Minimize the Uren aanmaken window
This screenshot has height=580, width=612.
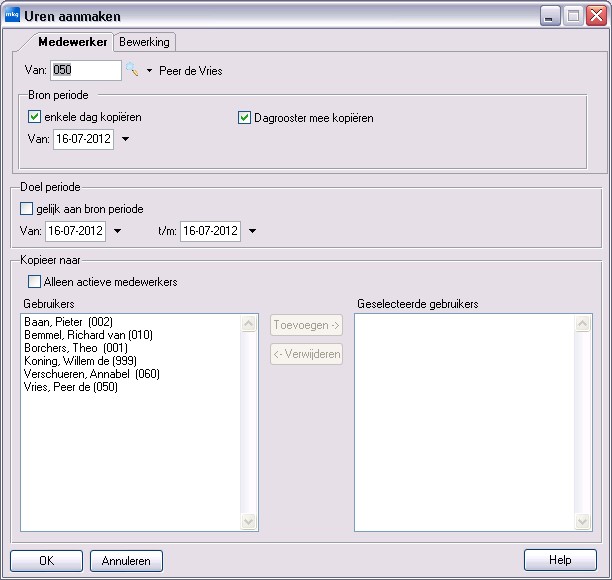point(550,16)
